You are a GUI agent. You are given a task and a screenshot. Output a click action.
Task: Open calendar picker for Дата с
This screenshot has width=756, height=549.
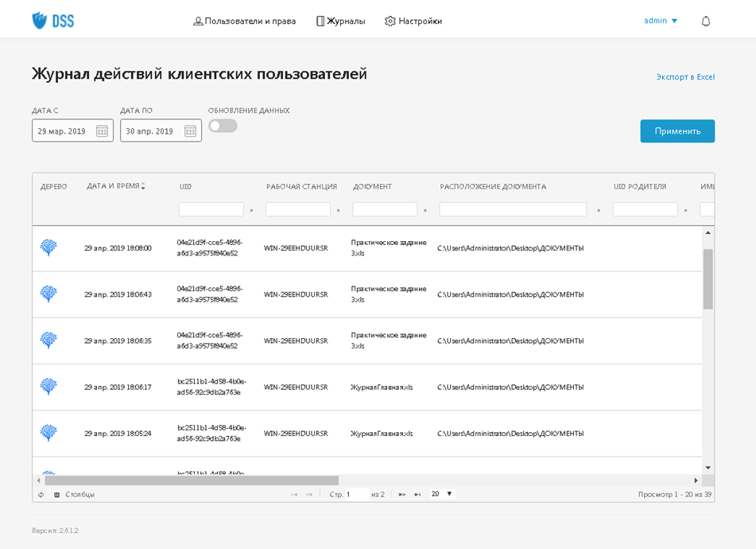coord(102,131)
